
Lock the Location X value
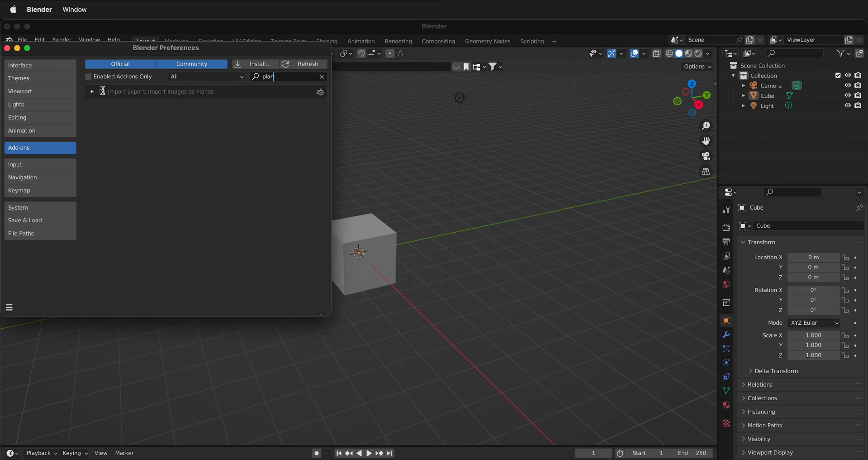pos(845,258)
